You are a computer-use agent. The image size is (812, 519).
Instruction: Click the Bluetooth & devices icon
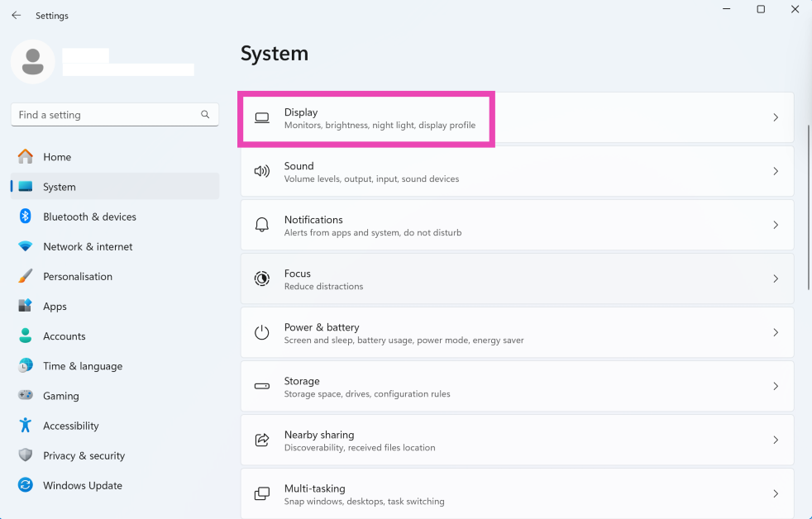(x=26, y=217)
